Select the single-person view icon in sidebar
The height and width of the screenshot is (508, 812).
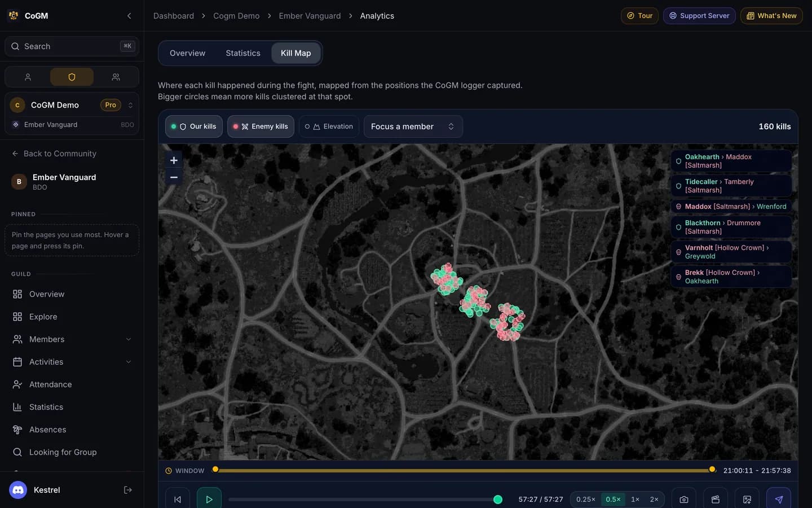coord(28,77)
